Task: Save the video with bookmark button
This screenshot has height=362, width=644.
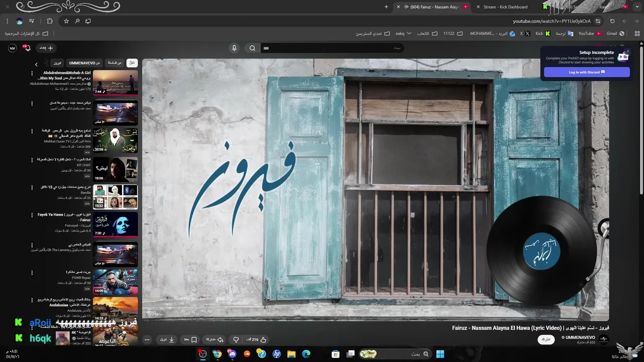Action: (x=190, y=340)
